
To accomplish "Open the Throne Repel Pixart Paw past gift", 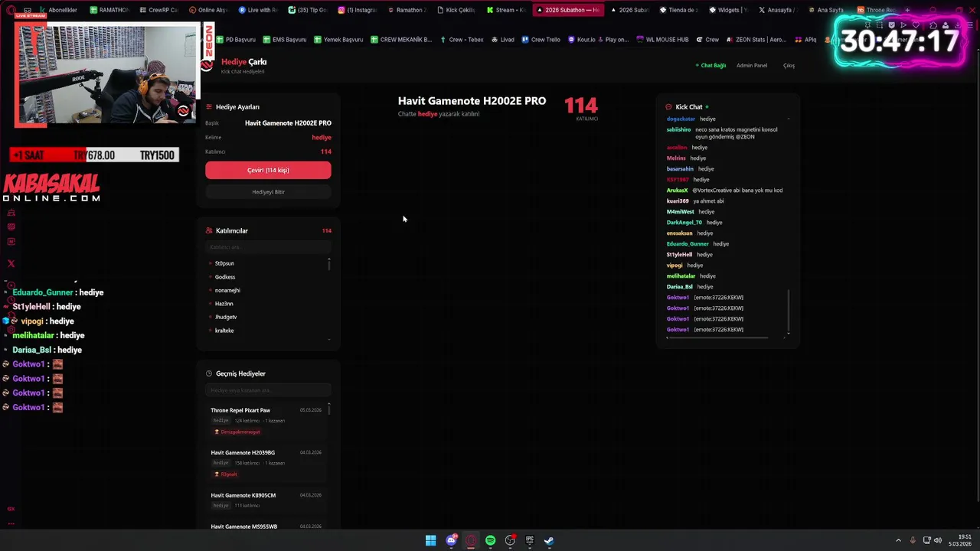I will (x=266, y=421).
